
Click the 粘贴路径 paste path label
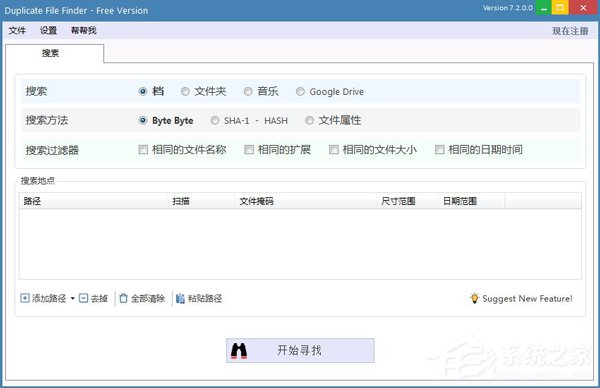coord(205,298)
